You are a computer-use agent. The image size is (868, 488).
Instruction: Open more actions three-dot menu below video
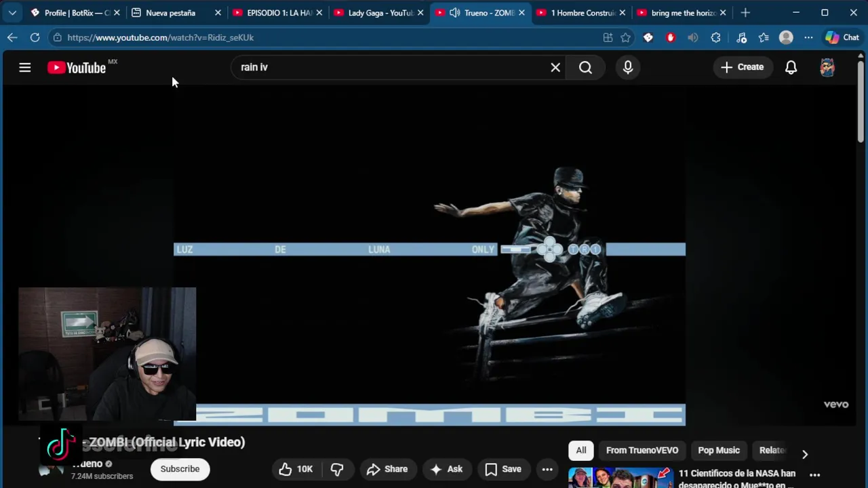tap(547, 469)
